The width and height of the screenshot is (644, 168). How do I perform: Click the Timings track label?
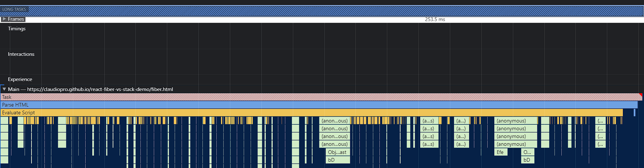[x=17, y=28]
